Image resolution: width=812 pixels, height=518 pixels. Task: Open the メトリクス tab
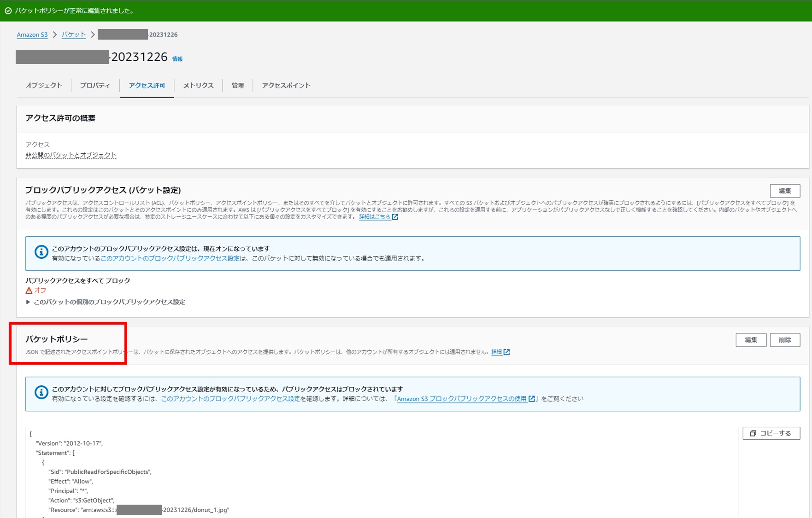tap(198, 85)
